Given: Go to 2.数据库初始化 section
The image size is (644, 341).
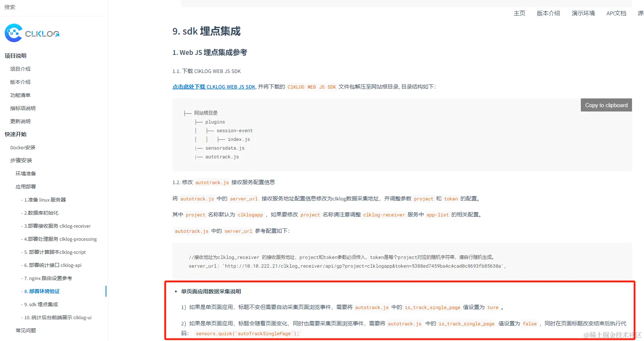Looking at the screenshot, I should point(40,213).
